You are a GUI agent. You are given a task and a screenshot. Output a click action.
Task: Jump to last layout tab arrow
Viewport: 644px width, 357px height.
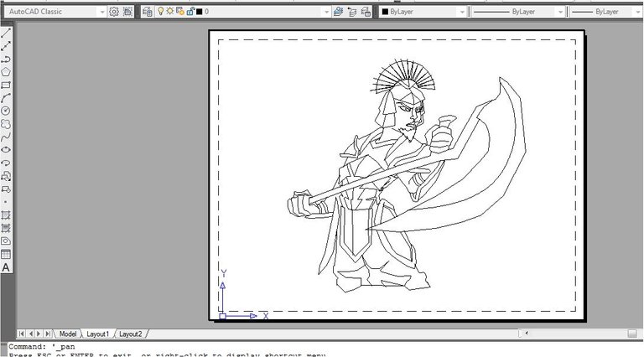(x=48, y=334)
